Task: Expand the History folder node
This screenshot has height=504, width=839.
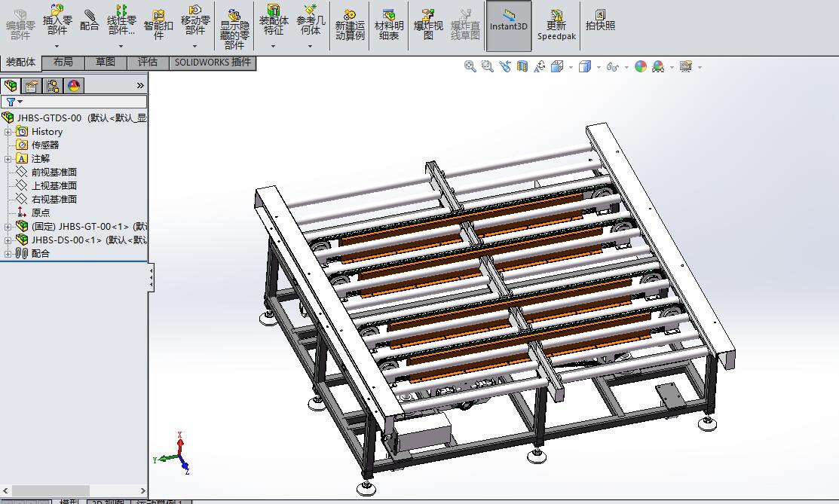Action: 8,132
